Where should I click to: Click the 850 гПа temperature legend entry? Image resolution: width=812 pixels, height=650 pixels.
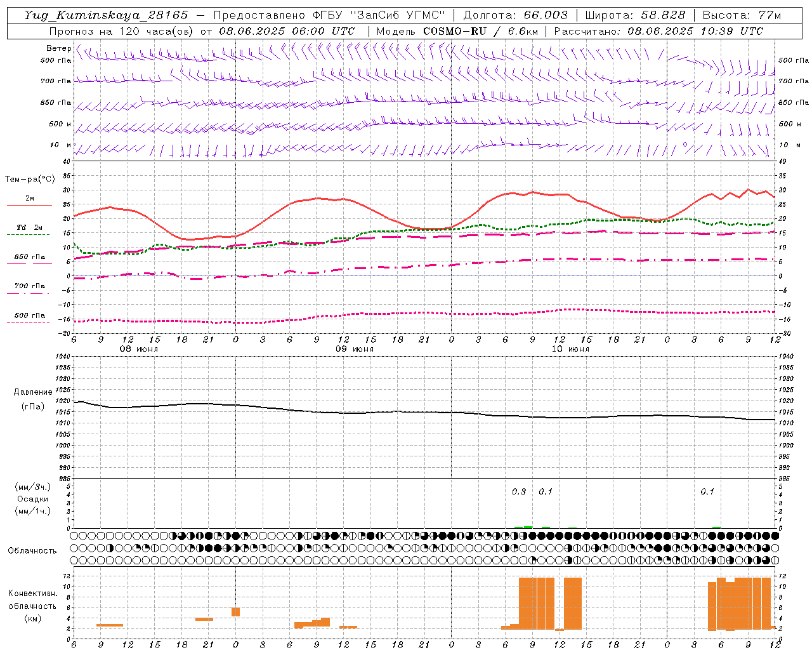click(30, 257)
